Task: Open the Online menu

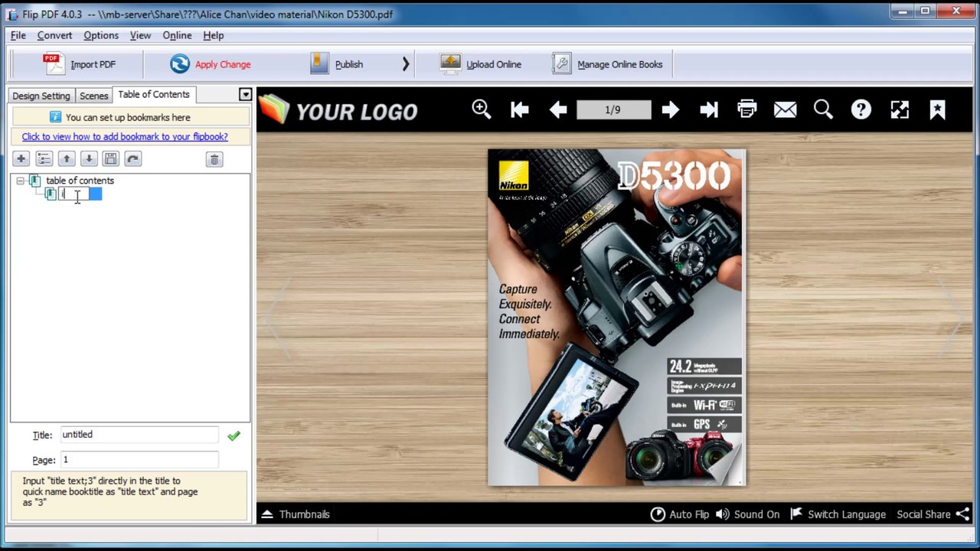Action: 177,35
